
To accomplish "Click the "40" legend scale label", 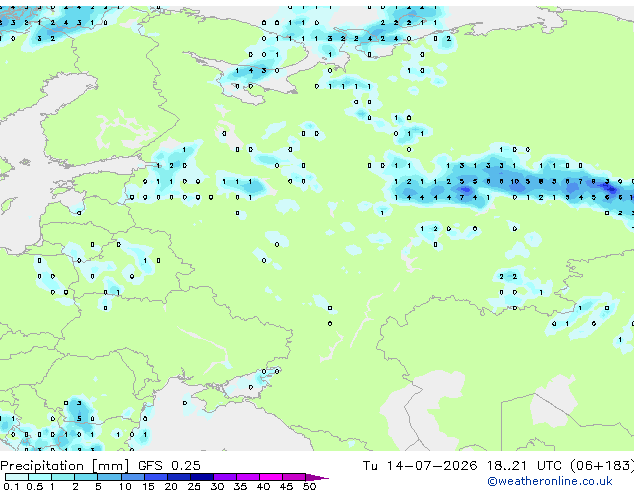I will point(264,486).
